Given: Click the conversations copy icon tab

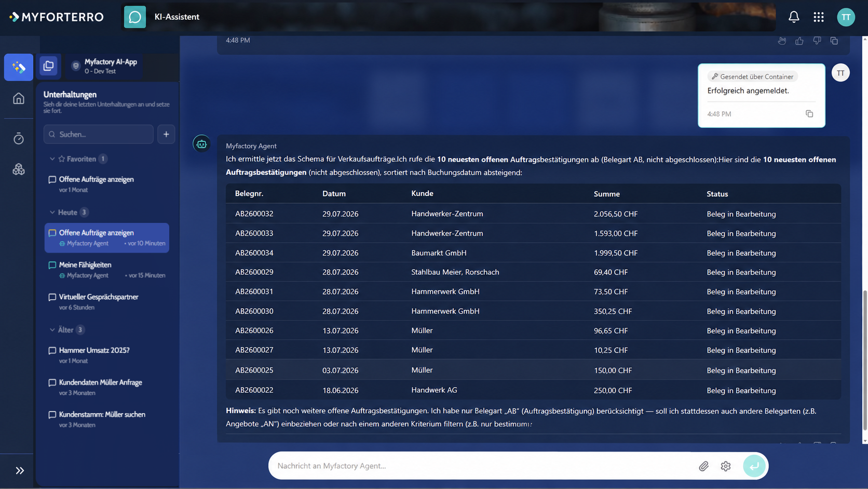Looking at the screenshot, I should (x=49, y=66).
